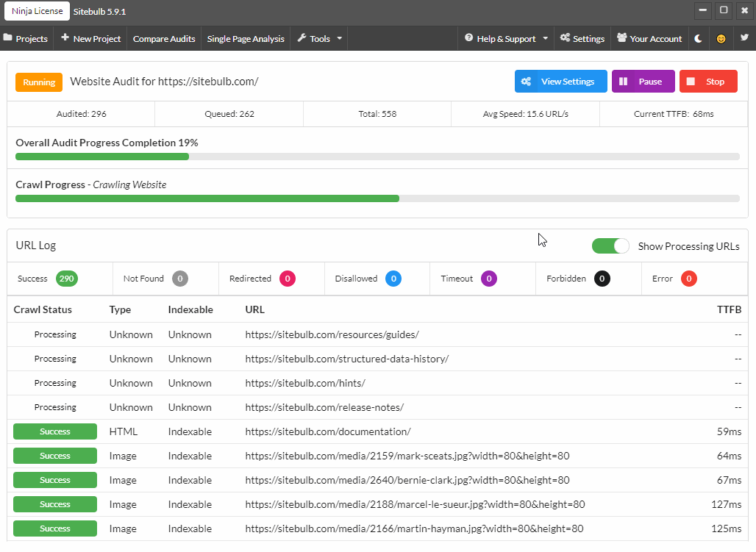Click the Audited: 296 statistic

[81, 114]
